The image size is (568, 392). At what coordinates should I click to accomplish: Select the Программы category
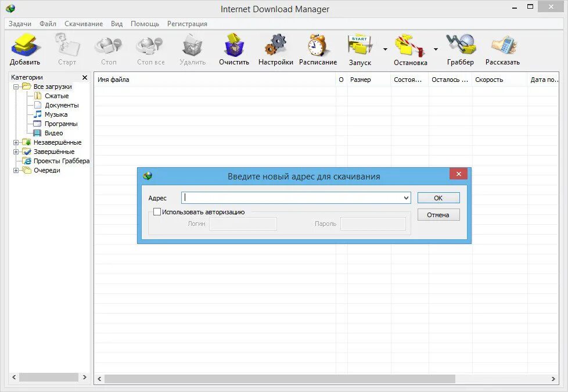61,124
